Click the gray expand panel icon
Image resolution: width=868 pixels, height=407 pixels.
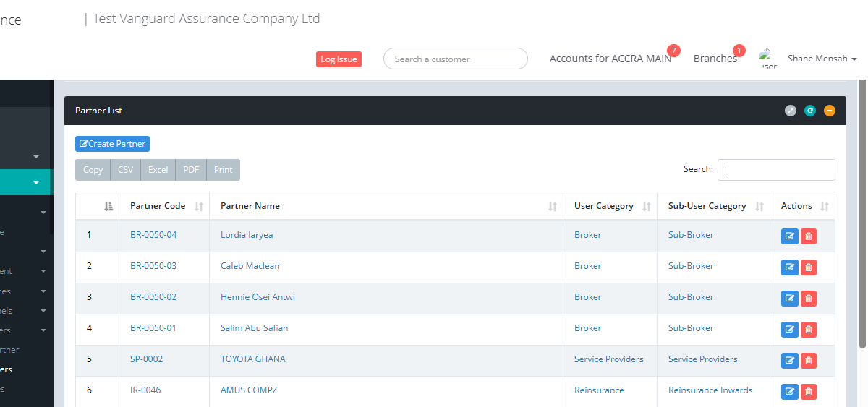click(x=791, y=111)
